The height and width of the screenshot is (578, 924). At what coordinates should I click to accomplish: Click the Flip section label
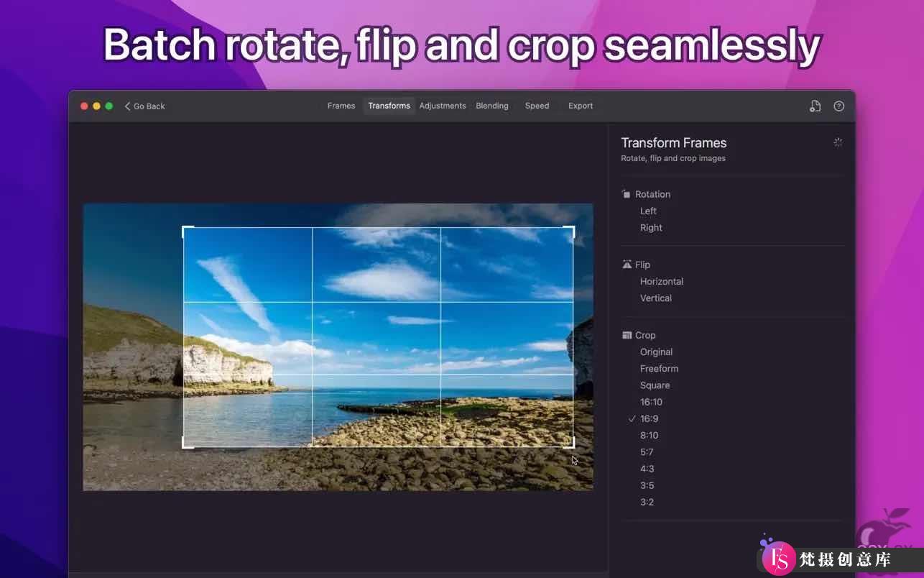click(642, 265)
